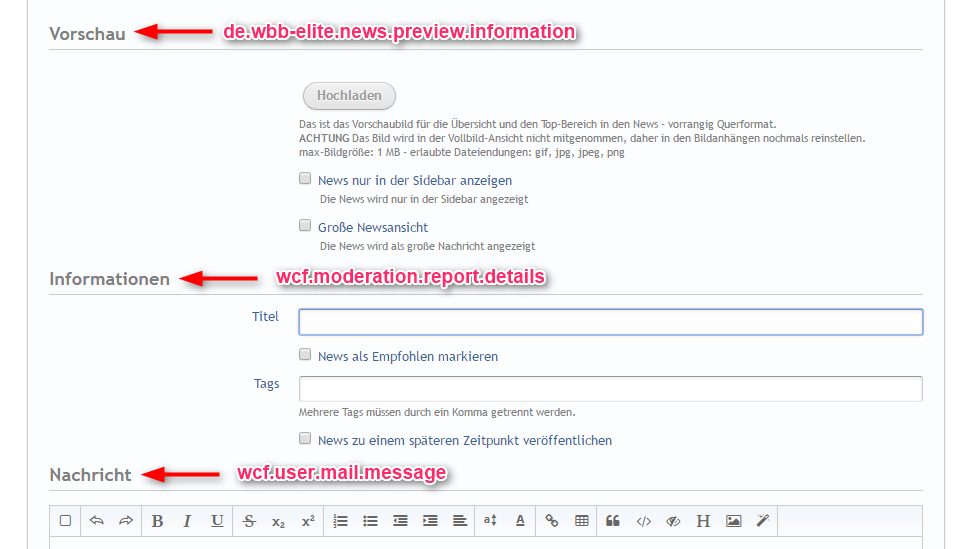Screen dimensions: 970x549
Task: Undo the last editor action
Action: tap(97, 521)
